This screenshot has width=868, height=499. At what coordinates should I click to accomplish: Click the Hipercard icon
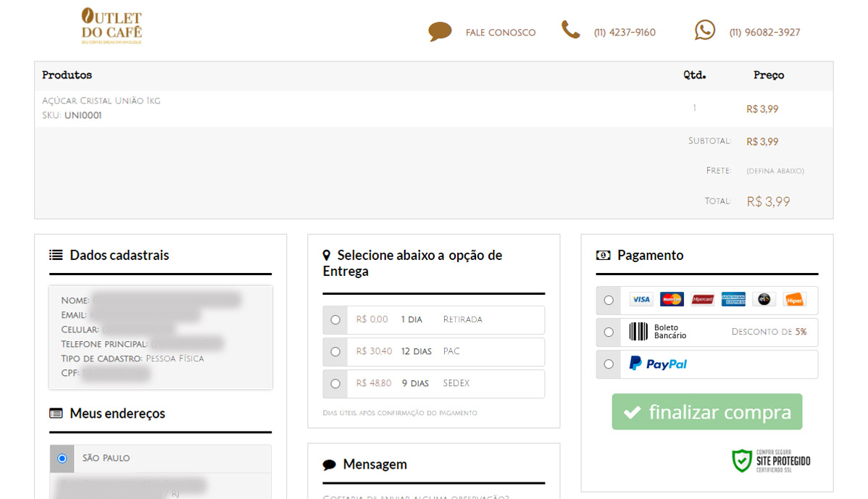click(x=703, y=299)
